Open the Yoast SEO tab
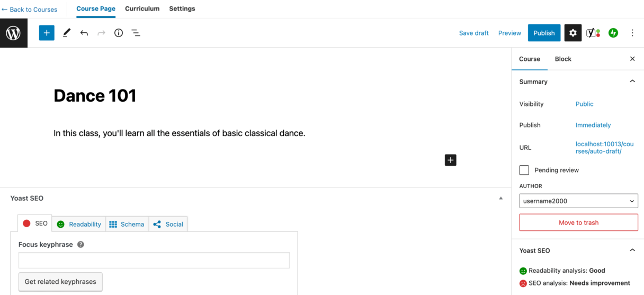Image resolution: width=644 pixels, height=295 pixels. click(35, 224)
